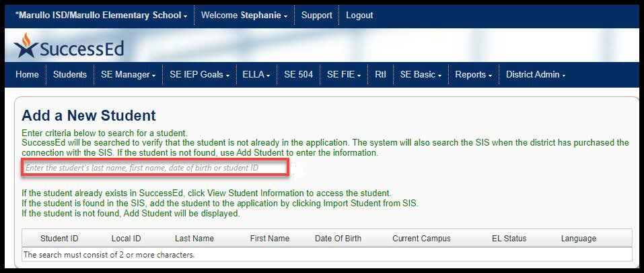
Task: Expand the SE Manager dropdown menu
Action: (128, 74)
